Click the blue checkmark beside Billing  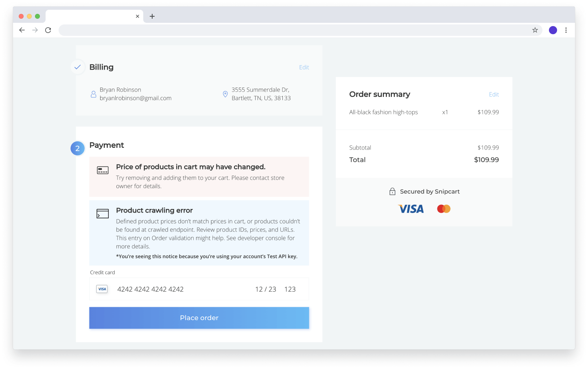(77, 67)
